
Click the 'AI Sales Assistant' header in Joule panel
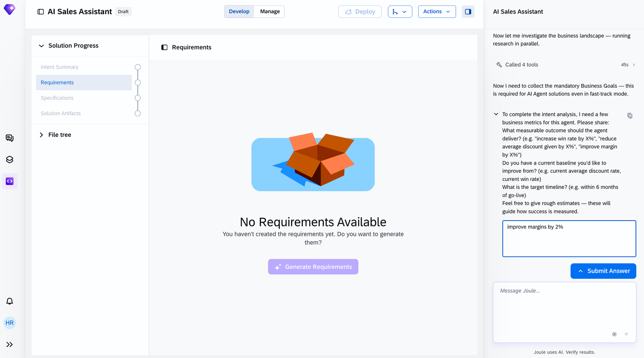point(518,12)
